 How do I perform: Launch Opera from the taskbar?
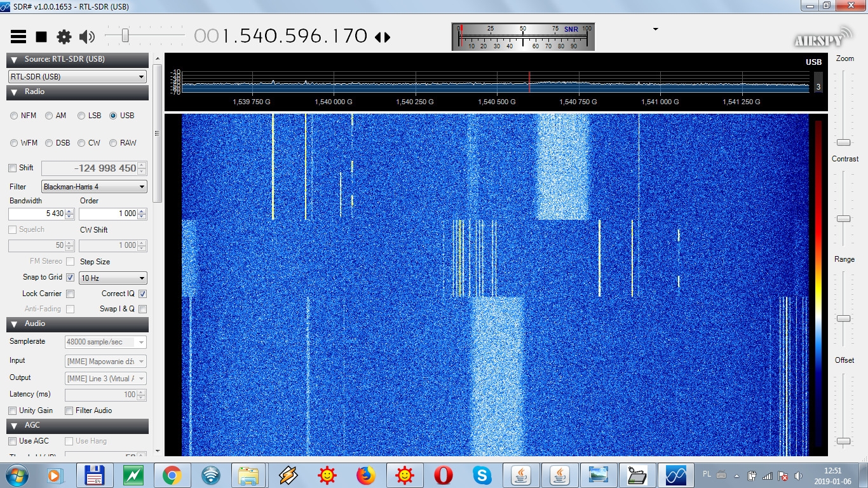click(x=443, y=475)
